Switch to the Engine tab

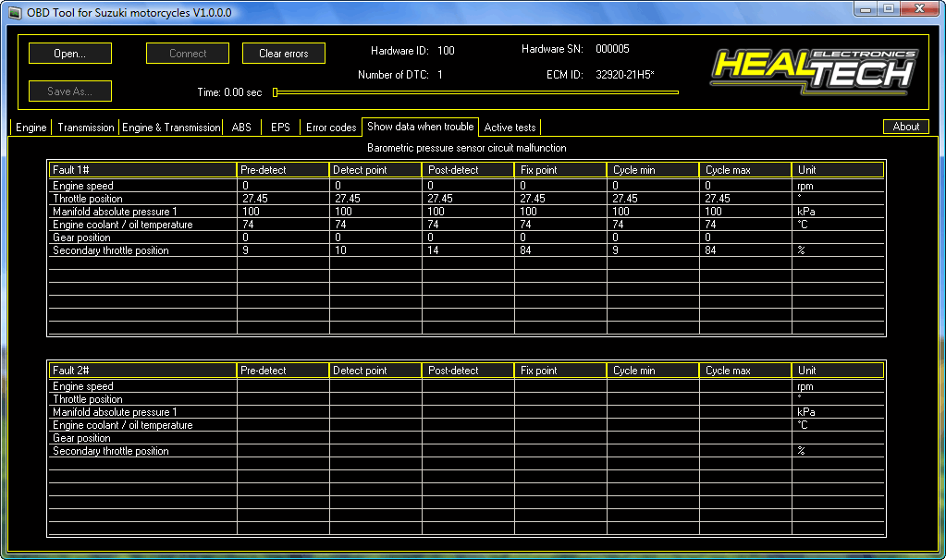point(31,128)
